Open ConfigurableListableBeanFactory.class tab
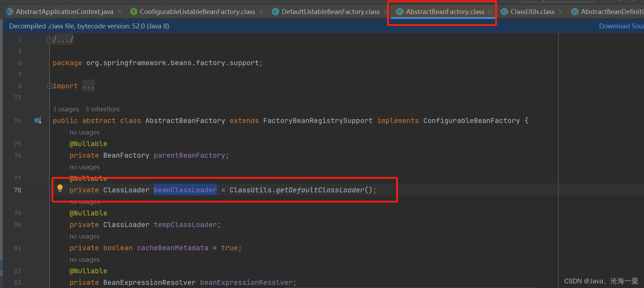 pyautogui.click(x=197, y=12)
